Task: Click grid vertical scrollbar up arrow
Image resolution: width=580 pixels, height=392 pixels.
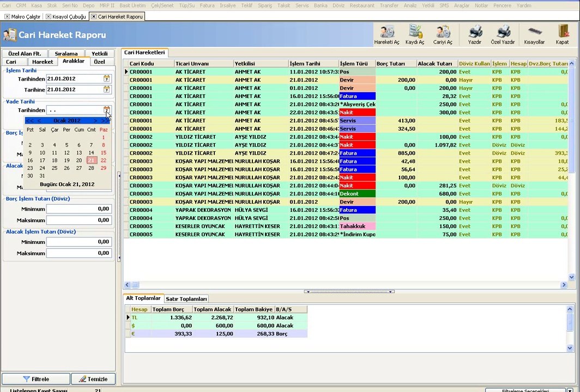Action: (571, 64)
